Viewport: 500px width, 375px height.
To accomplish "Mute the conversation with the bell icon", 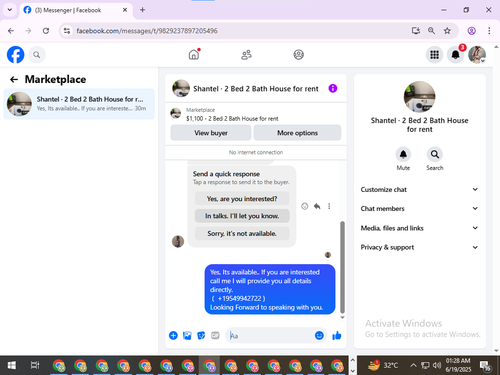I will [403, 154].
